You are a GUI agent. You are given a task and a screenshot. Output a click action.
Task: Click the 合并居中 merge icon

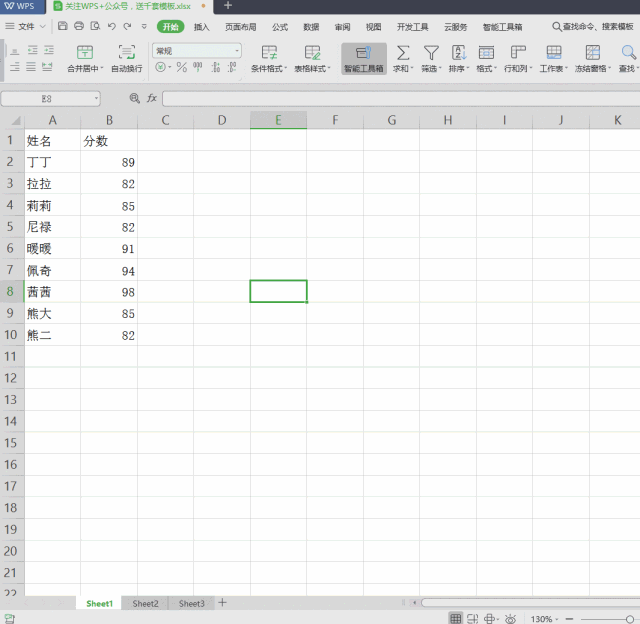(x=85, y=52)
